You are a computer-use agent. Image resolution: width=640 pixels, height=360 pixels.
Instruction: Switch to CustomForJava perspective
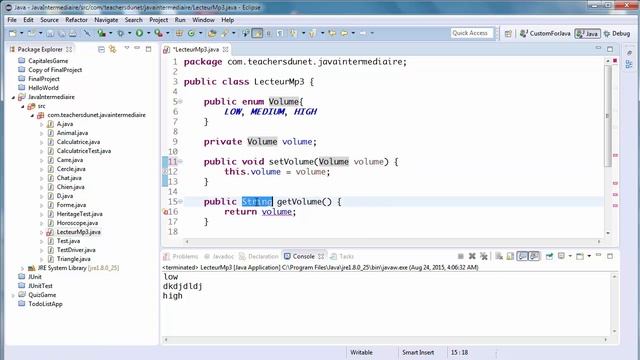[x=545, y=33]
